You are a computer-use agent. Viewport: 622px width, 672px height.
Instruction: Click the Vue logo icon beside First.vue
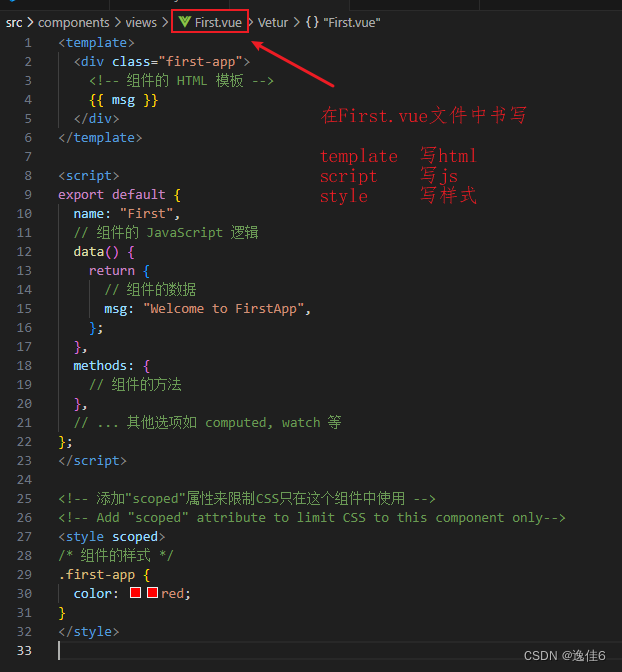pyautogui.click(x=185, y=22)
